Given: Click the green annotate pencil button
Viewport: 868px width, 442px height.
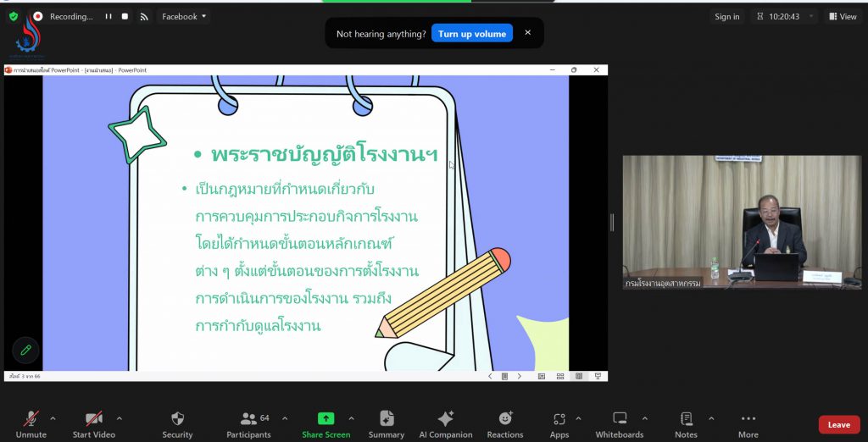Looking at the screenshot, I should point(26,351).
